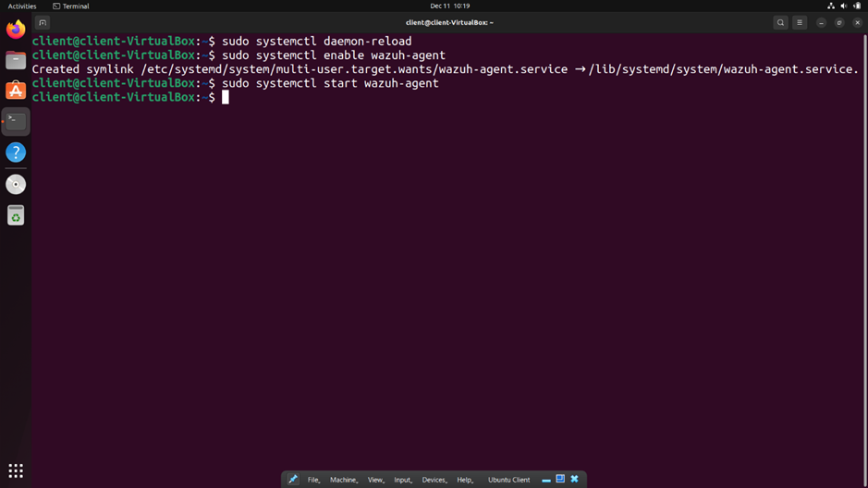
Task: Click the battery icon in the top bar
Action: 857,6
